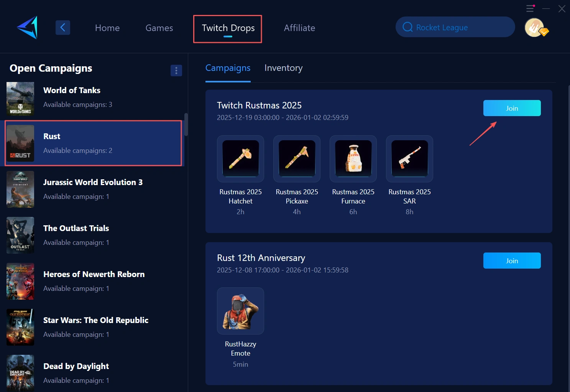The height and width of the screenshot is (392, 570).
Task: Click the search magnifier icon
Action: point(407,27)
